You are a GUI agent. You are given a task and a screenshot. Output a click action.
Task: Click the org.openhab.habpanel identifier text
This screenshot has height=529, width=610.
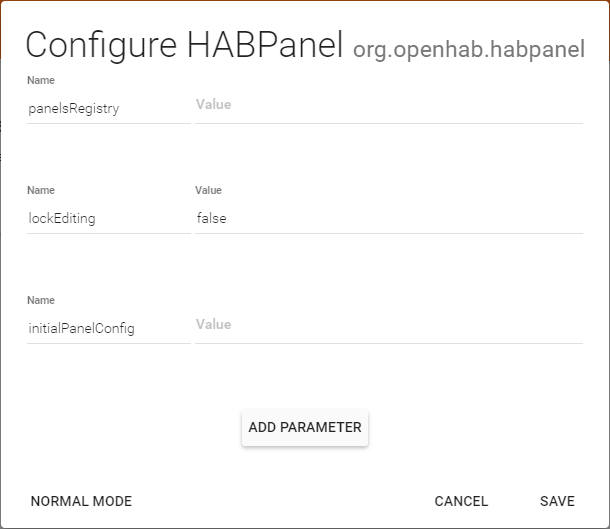468,50
